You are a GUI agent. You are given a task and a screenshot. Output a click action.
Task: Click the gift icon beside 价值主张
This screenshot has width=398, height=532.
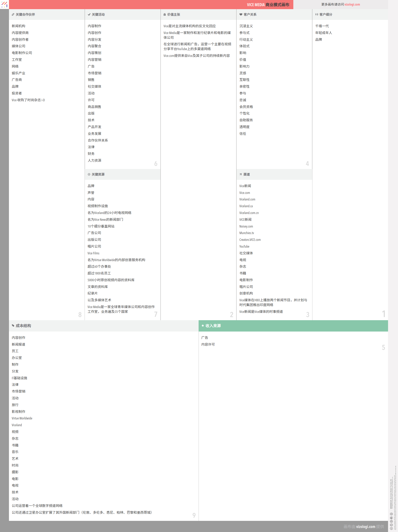[x=165, y=15]
